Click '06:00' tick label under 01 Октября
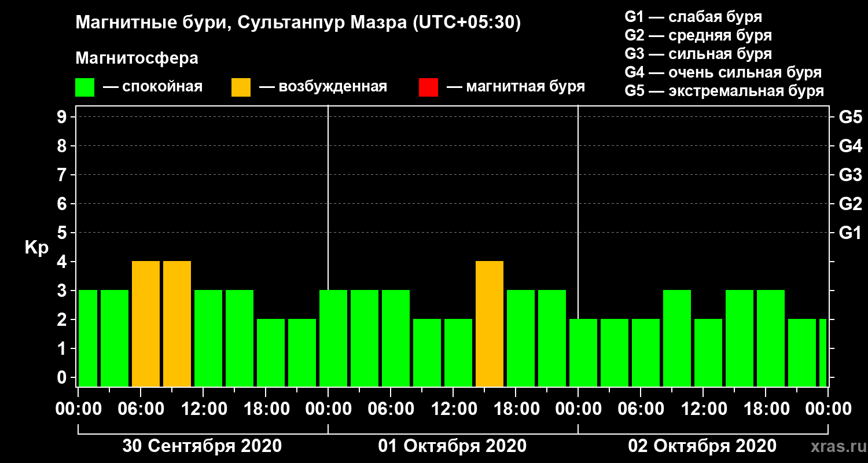Screen dimensions: 868x463 pos(391,409)
